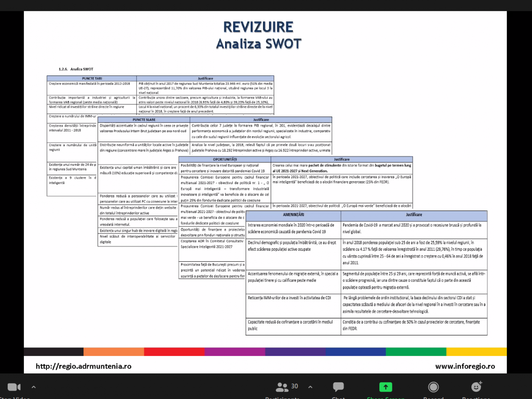Start recording with the Record icon
532x399 pixels.
[433, 387]
